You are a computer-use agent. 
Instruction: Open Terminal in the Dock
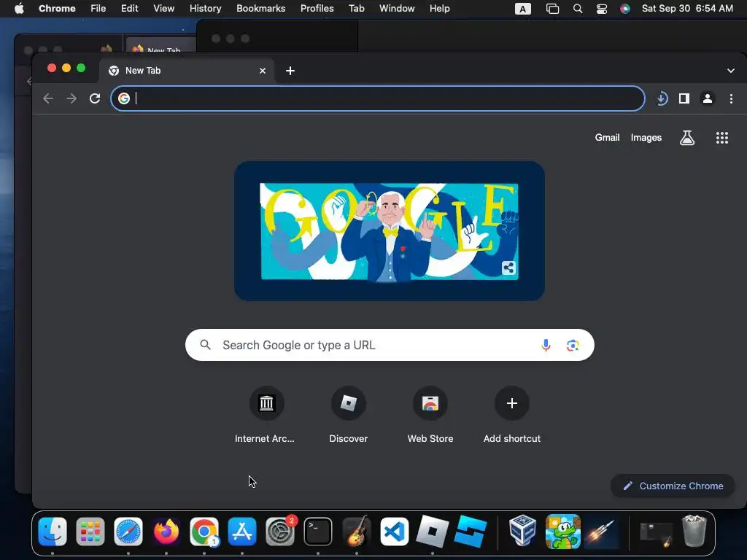coord(318,532)
